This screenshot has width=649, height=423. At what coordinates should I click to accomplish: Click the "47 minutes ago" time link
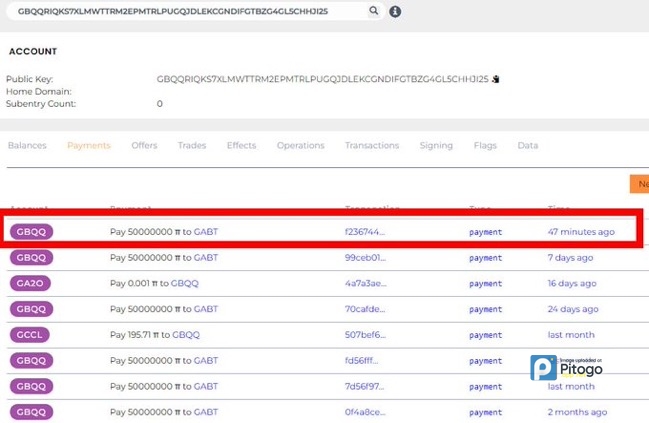pyautogui.click(x=581, y=232)
